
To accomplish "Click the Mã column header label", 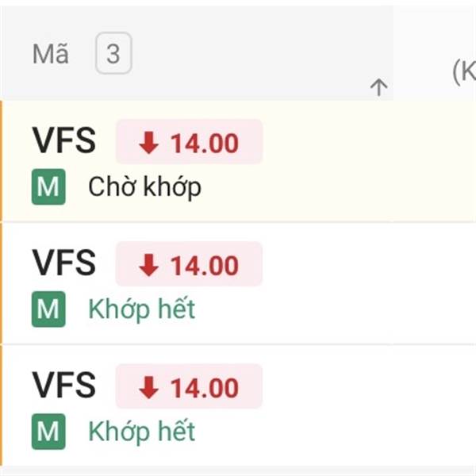I will pos(51,55).
